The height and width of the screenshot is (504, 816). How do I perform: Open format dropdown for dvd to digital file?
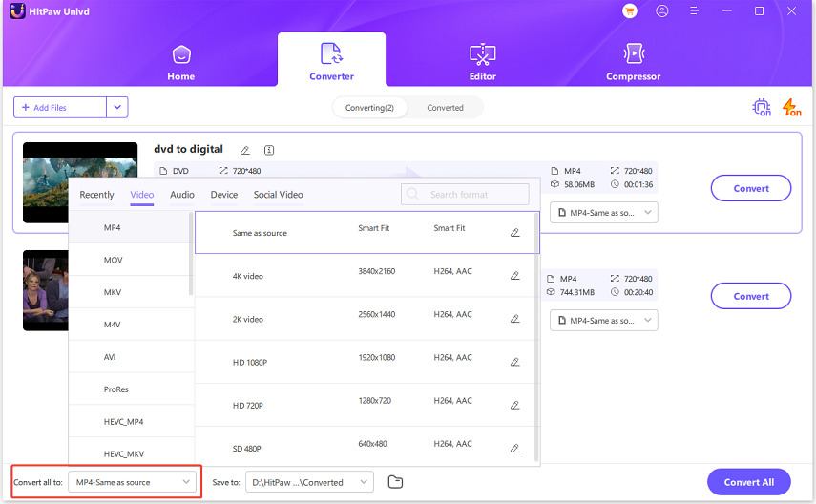tap(604, 213)
